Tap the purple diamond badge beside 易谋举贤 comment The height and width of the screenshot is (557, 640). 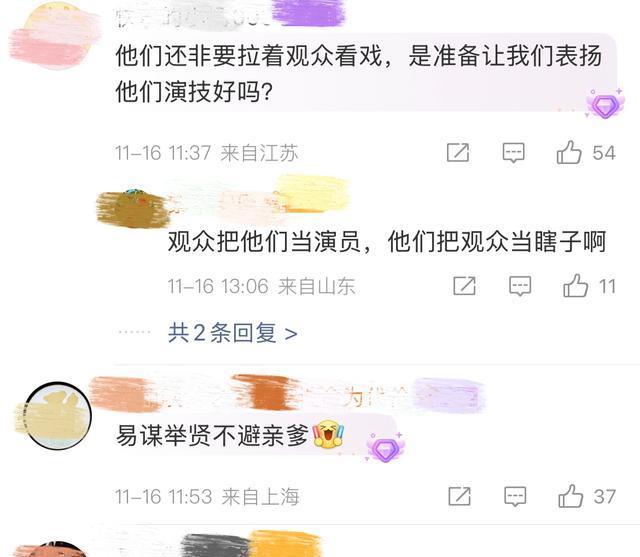coord(385,447)
